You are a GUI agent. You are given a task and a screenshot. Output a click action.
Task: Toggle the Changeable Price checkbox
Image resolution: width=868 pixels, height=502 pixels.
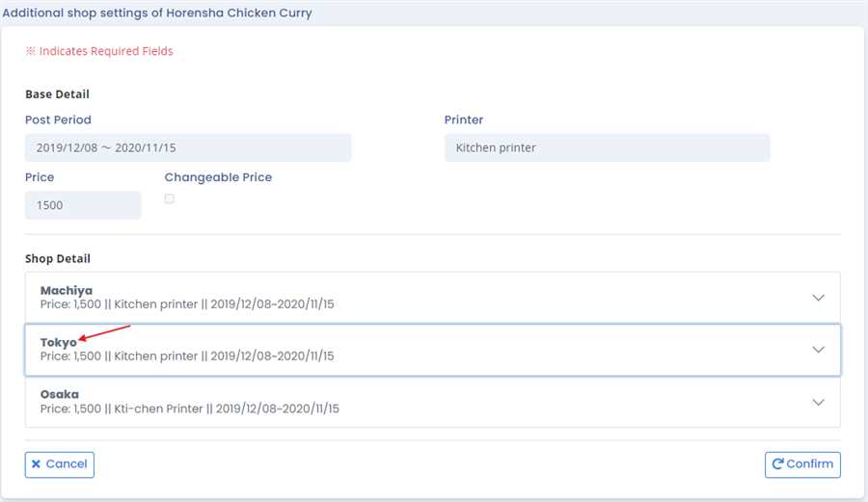click(x=170, y=199)
